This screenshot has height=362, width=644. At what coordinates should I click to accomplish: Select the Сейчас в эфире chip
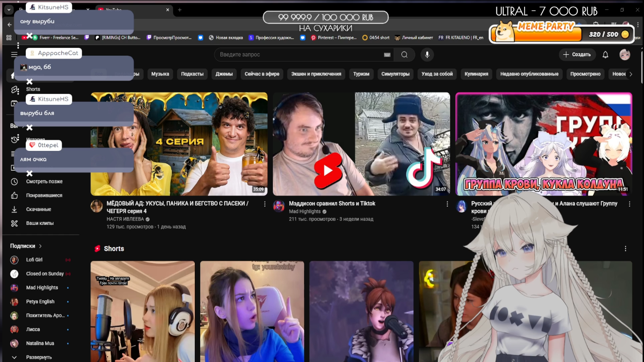262,74
